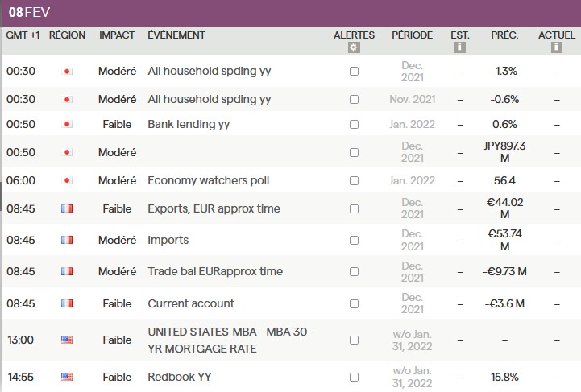Click the alerts settings gear icon
581x392 pixels.
click(354, 48)
